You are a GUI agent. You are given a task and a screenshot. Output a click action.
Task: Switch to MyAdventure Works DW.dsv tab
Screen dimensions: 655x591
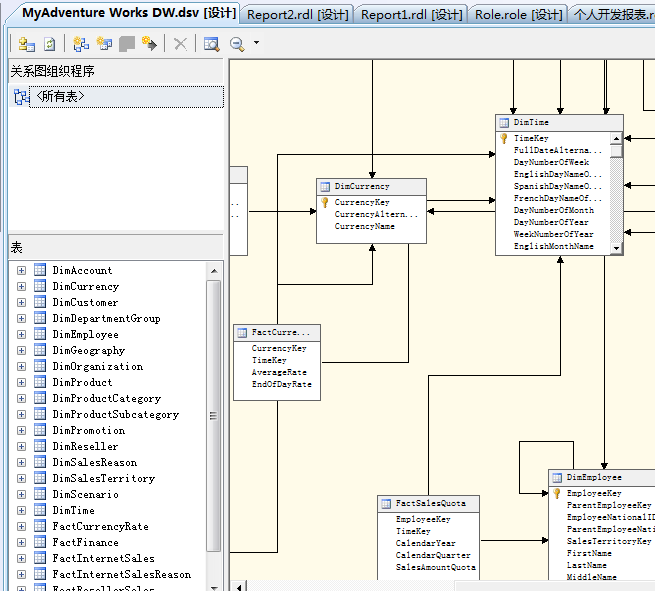click(x=129, y=13)
